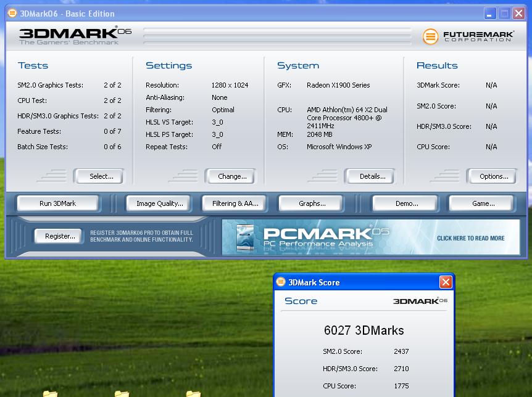Click the 'Anti-Aliasing:' None value

point(220,97)
